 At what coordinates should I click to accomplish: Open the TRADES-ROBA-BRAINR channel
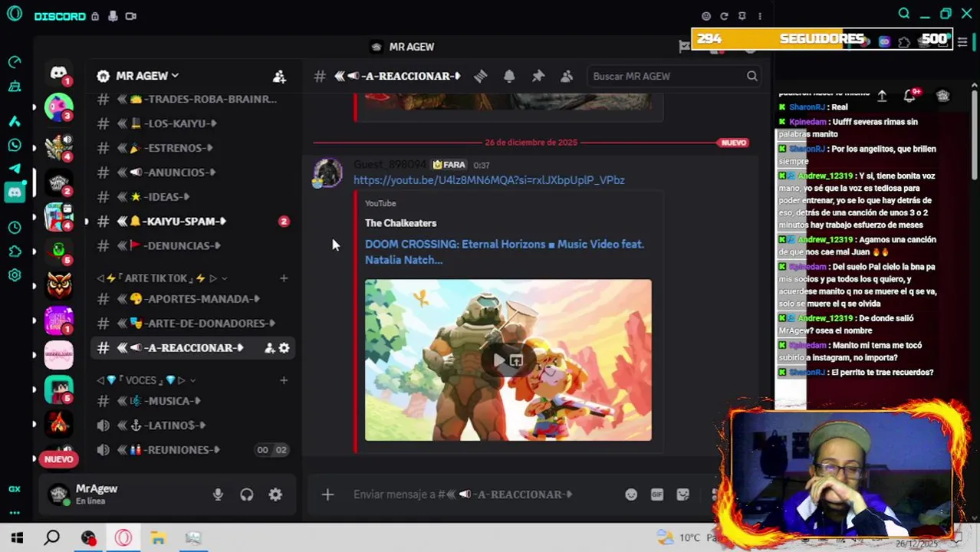pos(192,99)
